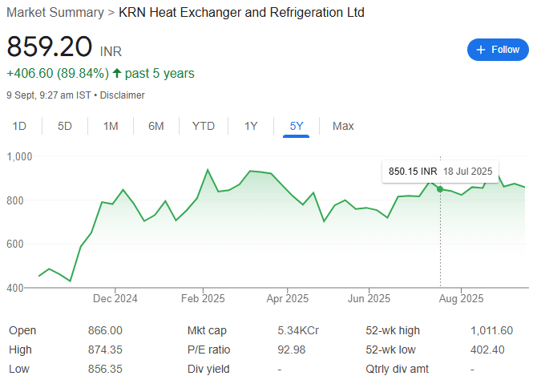This screenshot has width=541, height=392.
Task: Click the Open value 866.00
Action: click(105, 330)
